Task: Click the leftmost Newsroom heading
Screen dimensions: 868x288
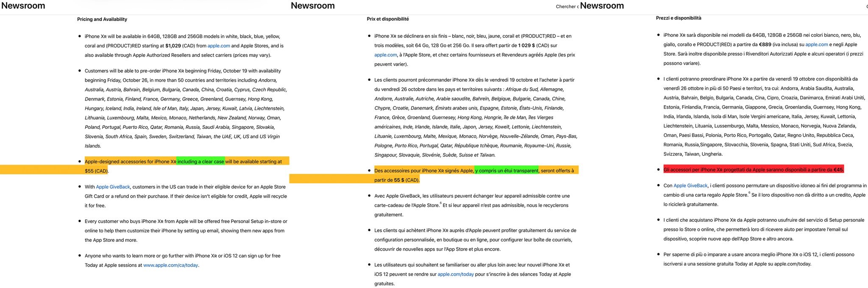Action: tap(23, 6)
